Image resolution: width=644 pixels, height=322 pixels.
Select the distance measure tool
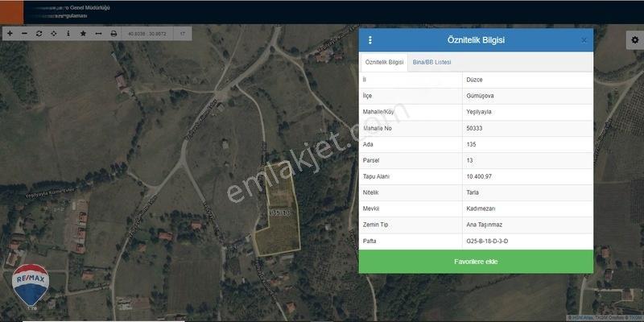point(98,34)
